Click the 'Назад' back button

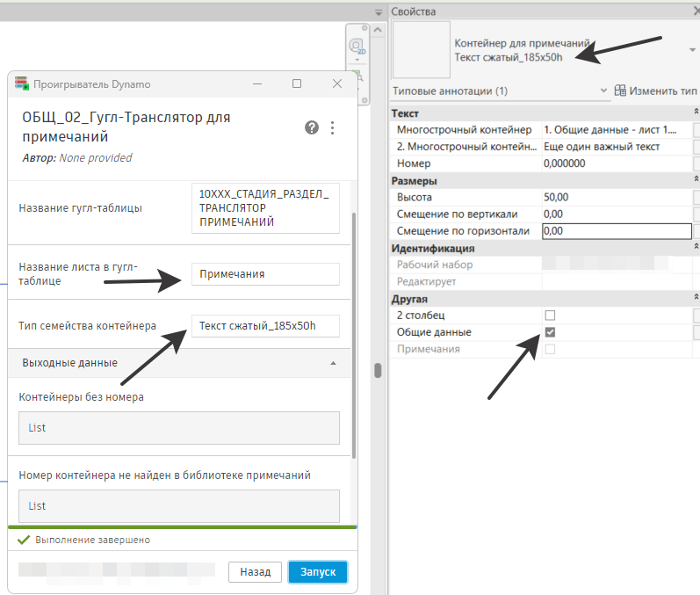[x=255, y=572]
